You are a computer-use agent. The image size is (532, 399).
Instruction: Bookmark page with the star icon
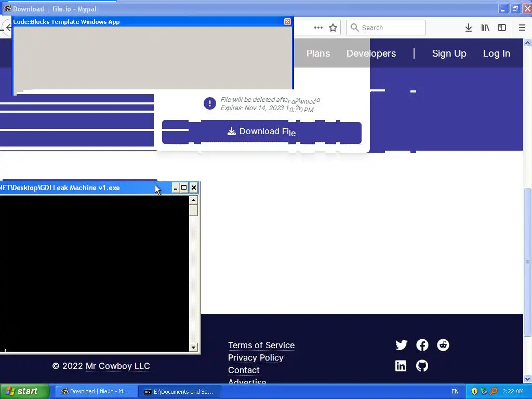click(333, 28)
